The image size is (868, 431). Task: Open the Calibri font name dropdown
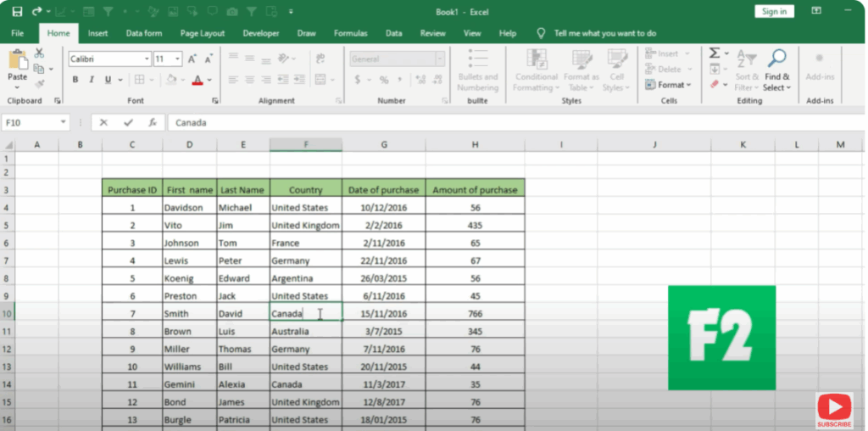[x=146, y=59]
